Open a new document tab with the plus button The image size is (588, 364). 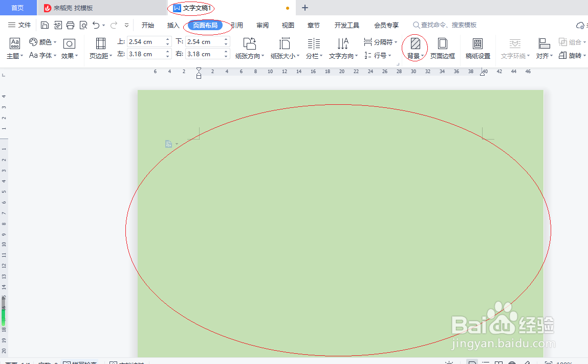304,8
